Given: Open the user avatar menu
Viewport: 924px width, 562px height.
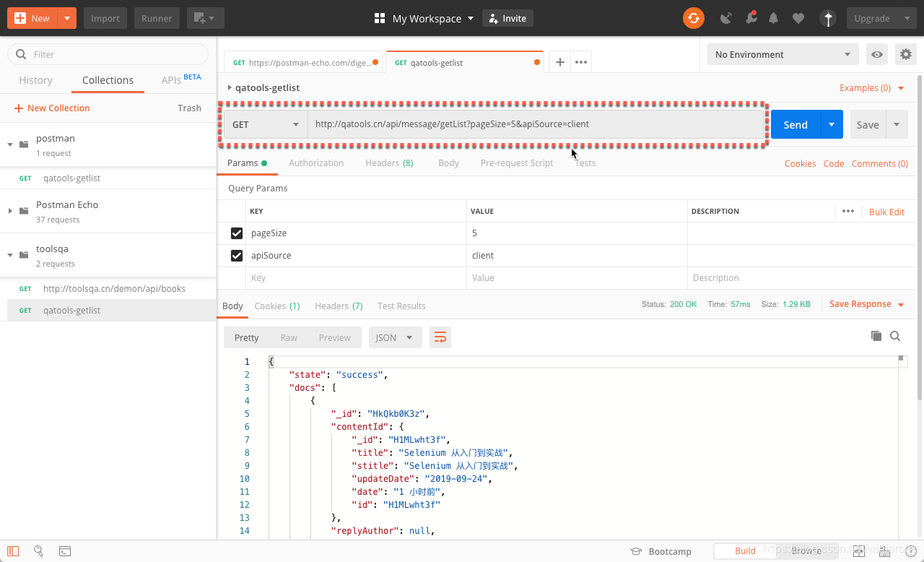Looking at the screenshot, I should [827, 18].
